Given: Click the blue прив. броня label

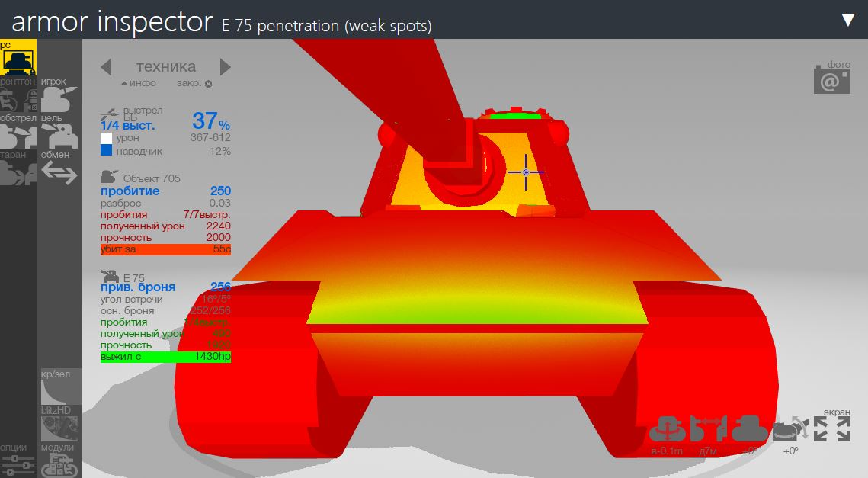Looking at the screenshot, I should tap(138, 287).
